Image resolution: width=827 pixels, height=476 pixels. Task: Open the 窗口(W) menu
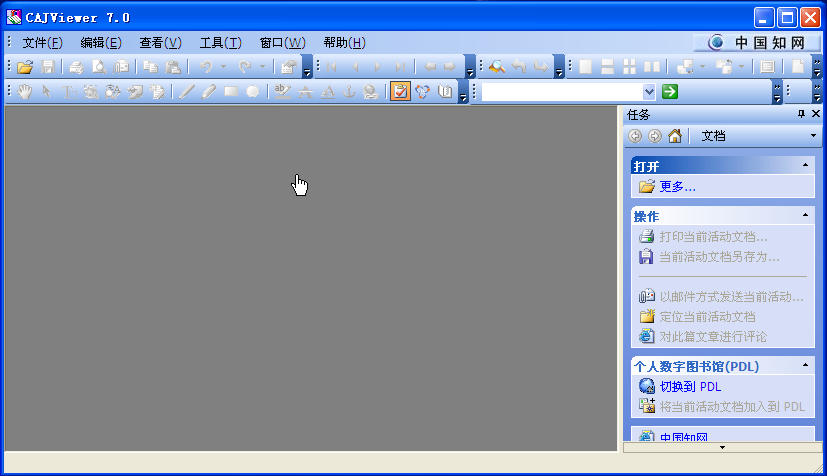pyautogui.click(x=283, y=43)
